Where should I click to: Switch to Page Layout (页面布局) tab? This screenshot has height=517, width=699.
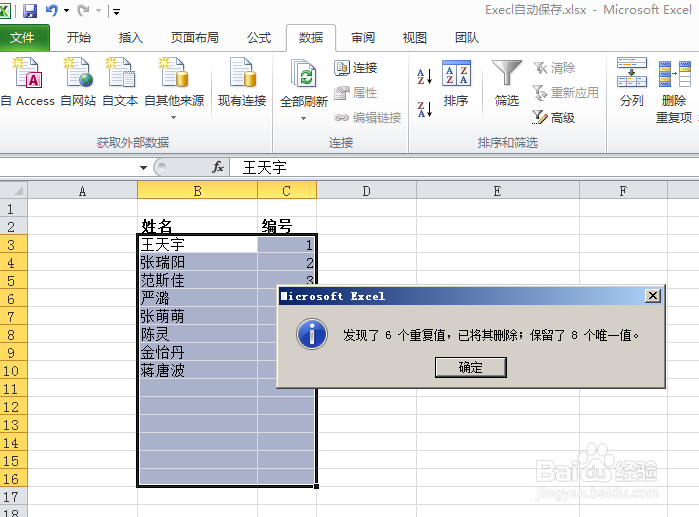194,38
